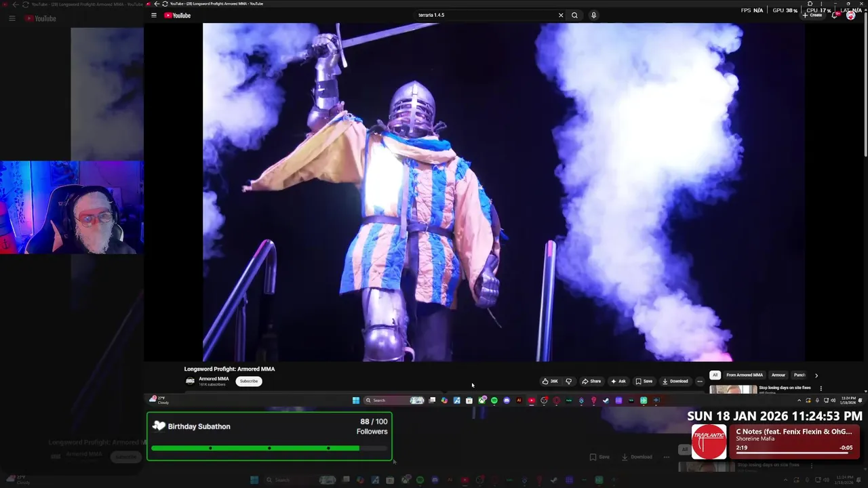
Task: Open 'Stop losing days on site fixes' thumbnail
Action: coord(733,390)
